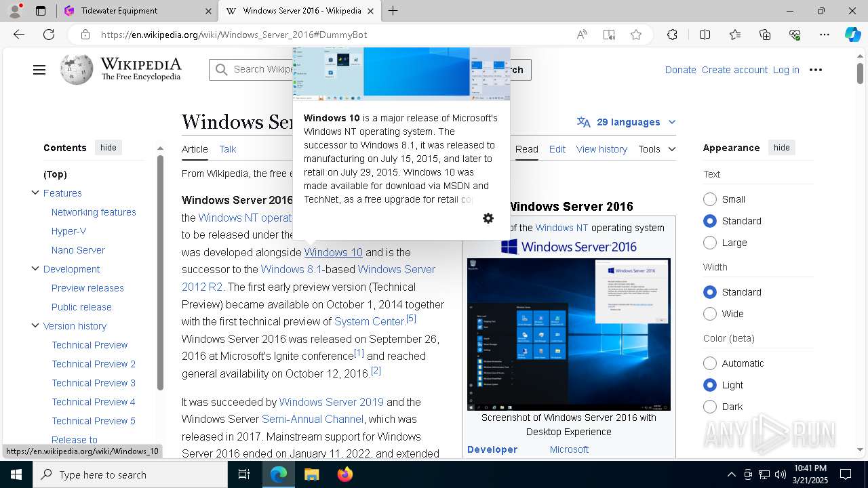Collapse the Version history contents section
Screen dimensions: 868x488
point(35,326)
